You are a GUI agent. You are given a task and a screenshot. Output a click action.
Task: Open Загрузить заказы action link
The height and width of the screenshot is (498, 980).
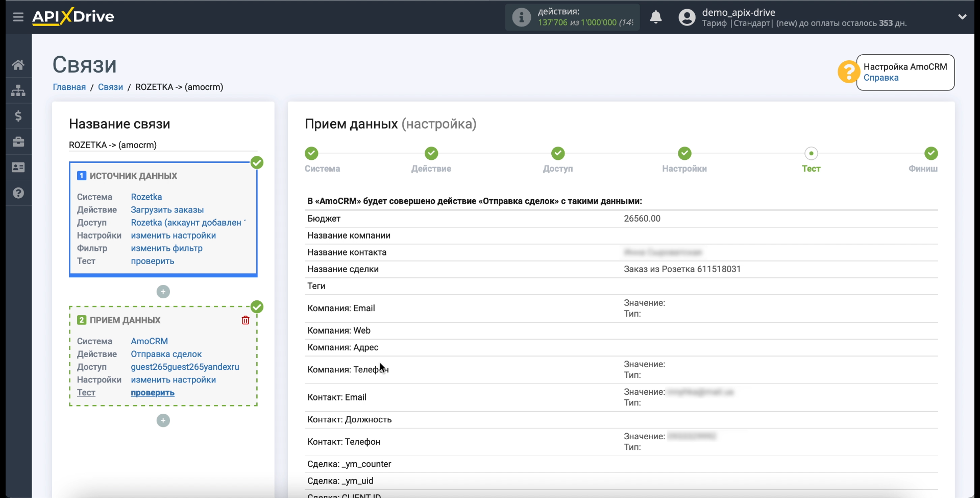click(x=167, y=209)
